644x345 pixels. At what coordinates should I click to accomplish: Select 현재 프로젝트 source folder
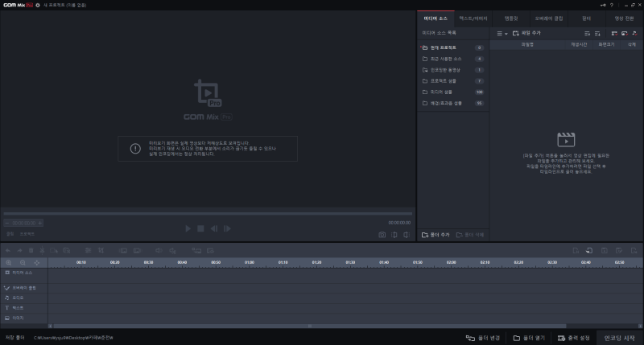point(452,47)
